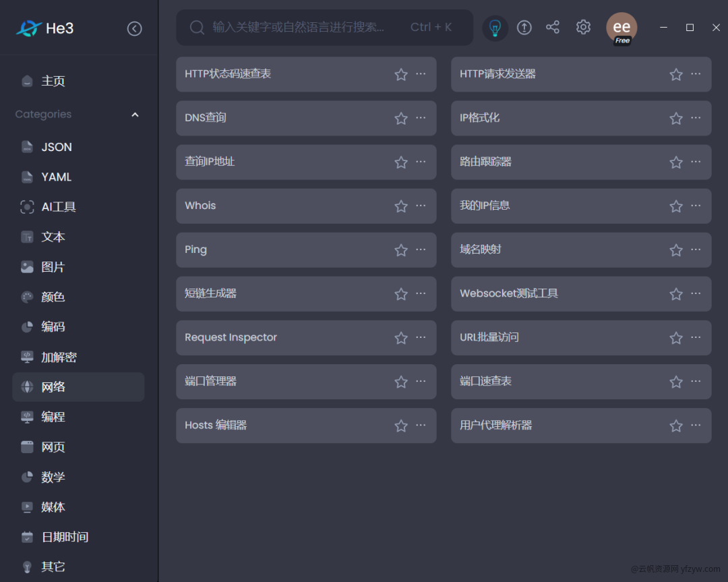Viewport: 728px width, 582px height.
Task: Click the He3 logo icon
Action: (x=29, y=28)
